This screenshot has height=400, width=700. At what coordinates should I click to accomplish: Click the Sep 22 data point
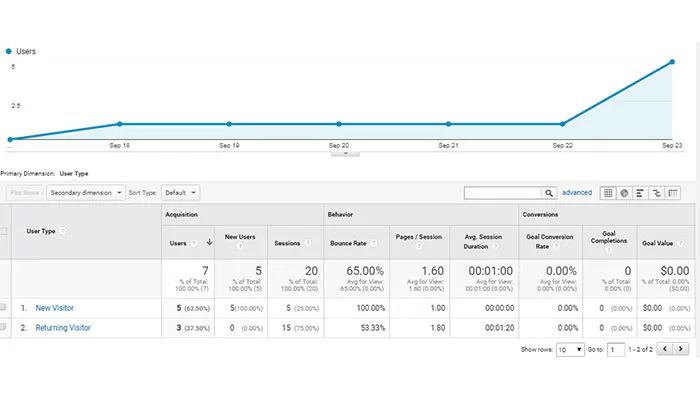tap(562, 124)
